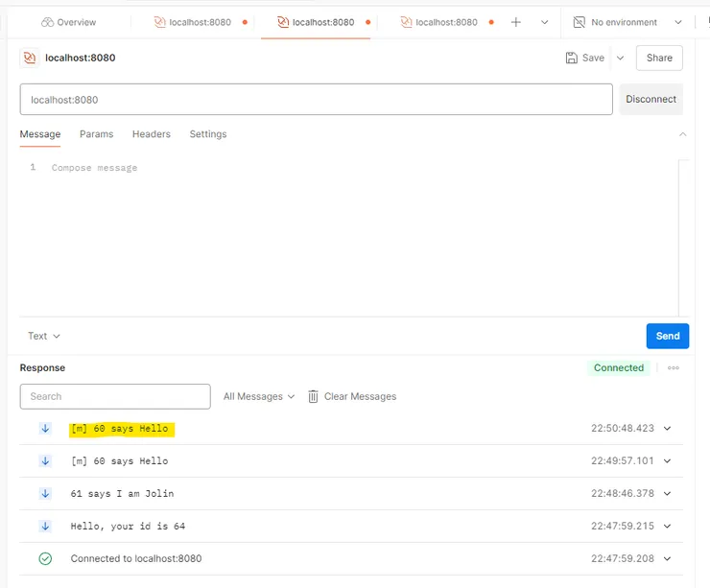Click the No environment icon
The height and width of the screenshot is (588, 710).
[580, 22]
